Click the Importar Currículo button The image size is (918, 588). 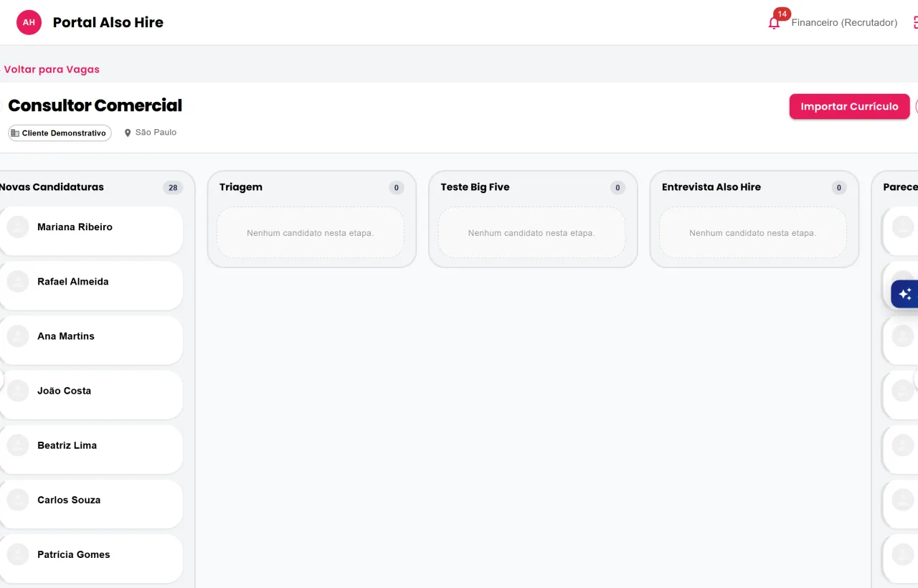pos(849,106)
